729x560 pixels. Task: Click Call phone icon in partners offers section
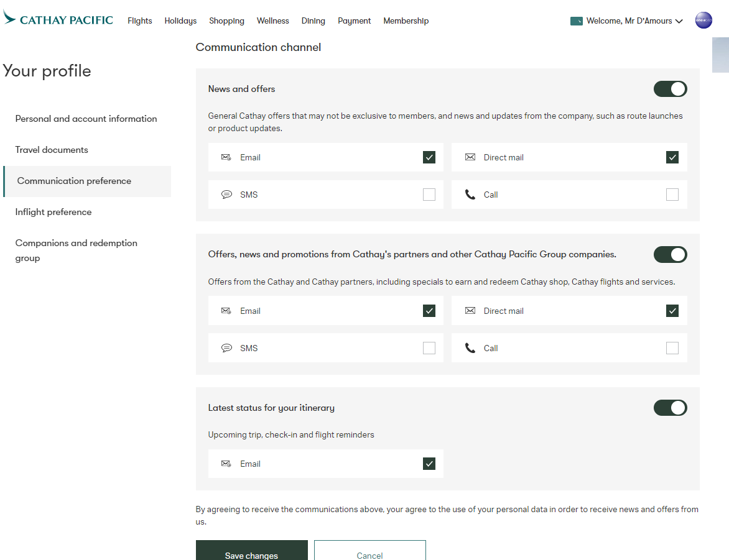coord(470,347)
